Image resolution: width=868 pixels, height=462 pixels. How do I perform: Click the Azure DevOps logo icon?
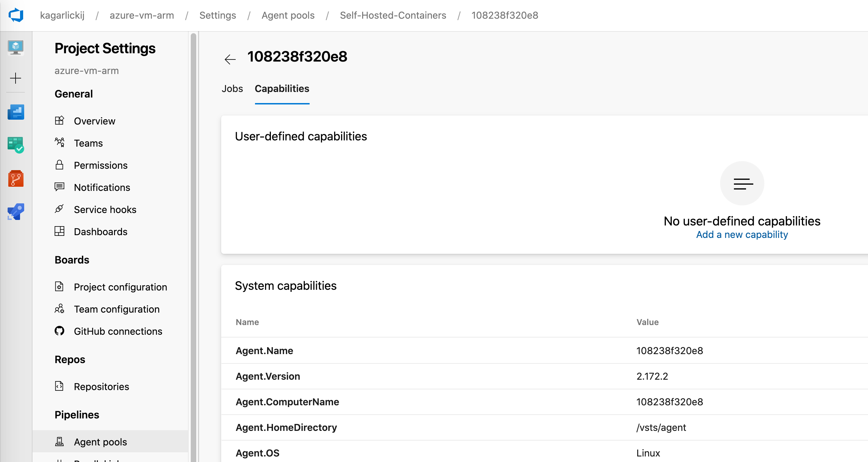(x=16, y=15)
